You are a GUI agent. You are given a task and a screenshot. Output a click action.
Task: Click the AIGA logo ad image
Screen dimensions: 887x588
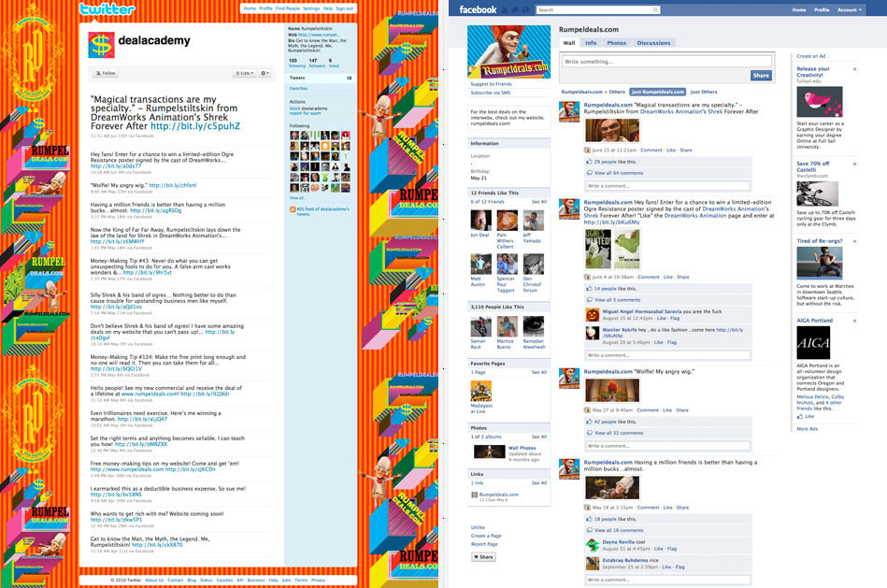coord(813,342)
